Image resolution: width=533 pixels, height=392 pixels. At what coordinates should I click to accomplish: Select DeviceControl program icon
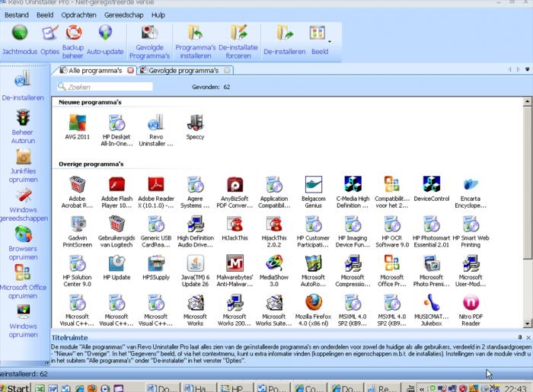click(432, 189)
